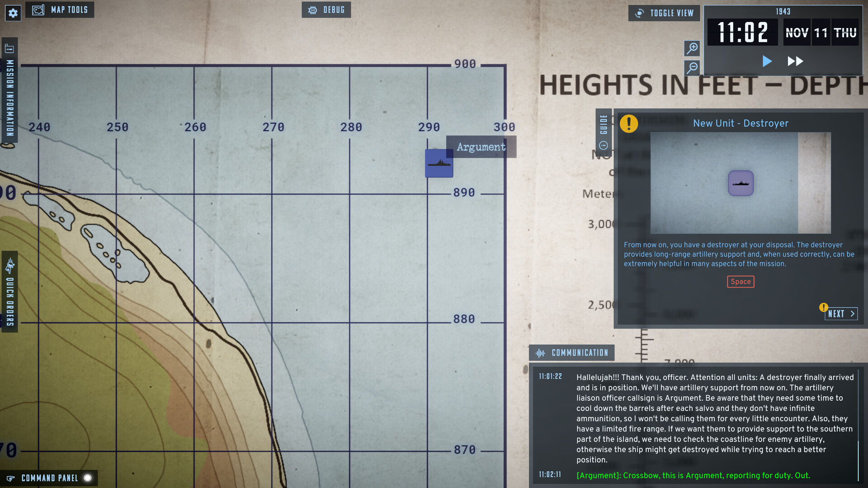The height and width of the screenshot is (488, 868).
Task: Zoom in using the magnifier plus icon
Action: (x=691, y=48)
